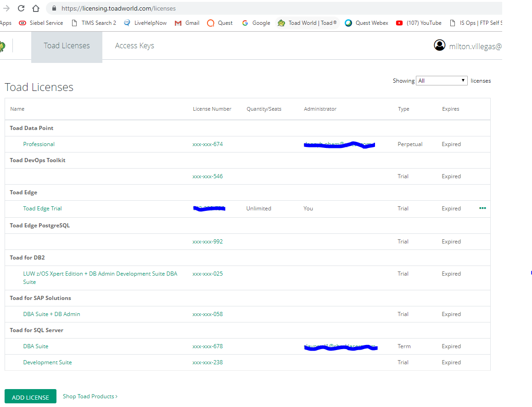Viewport: 532px width, 407px height.
Task: Click the browser address bar URL
Action: [x=118, y=8]
